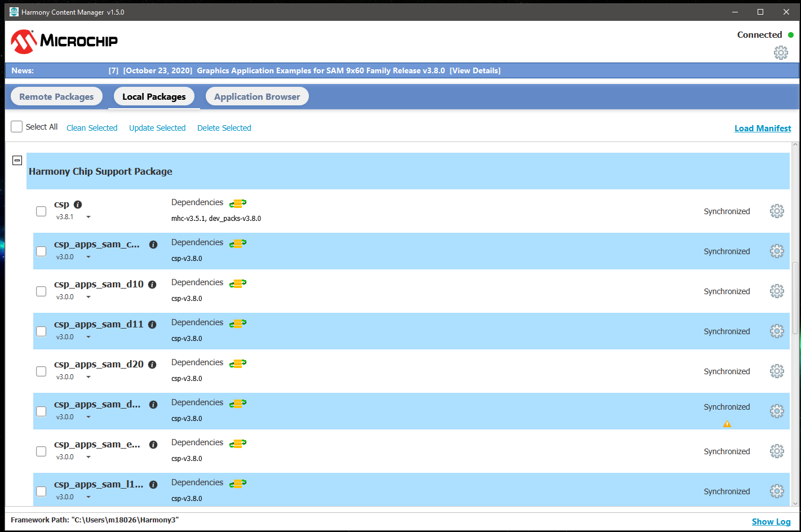Screen dimensions: 801x532
Task: Open csp v3.8.1 version dropdown
Action: [x=88, y=217]
